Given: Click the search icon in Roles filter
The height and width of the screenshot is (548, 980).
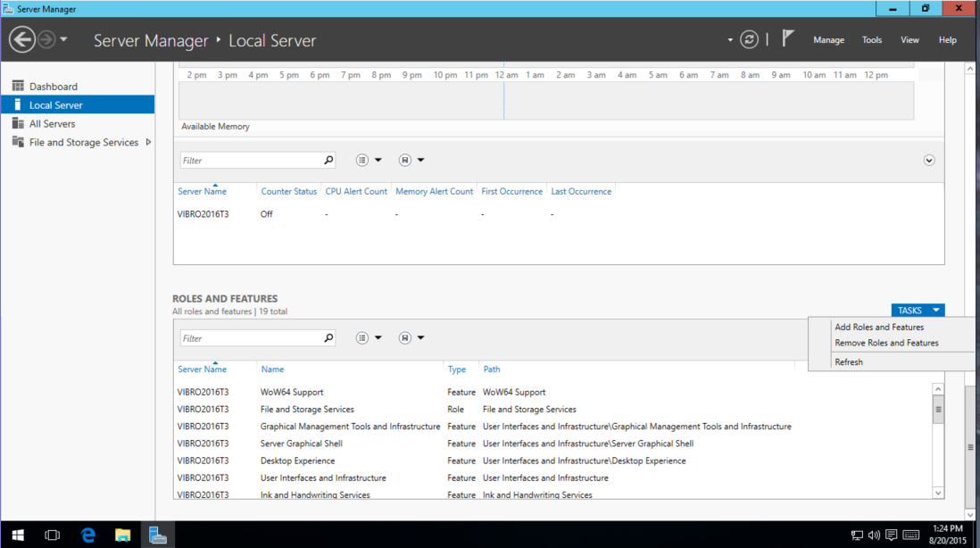Looking at the screenshot, I should click(328, 338).
